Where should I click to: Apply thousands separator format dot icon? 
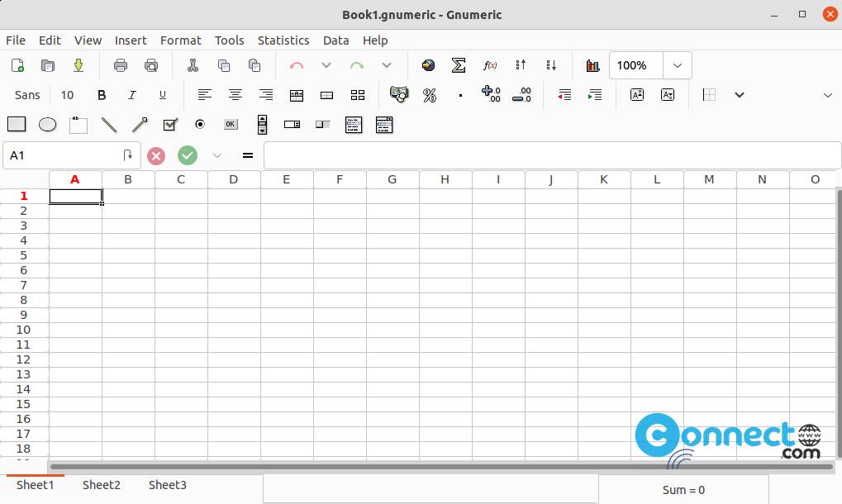pyautogui.click(x=460, y=95)
